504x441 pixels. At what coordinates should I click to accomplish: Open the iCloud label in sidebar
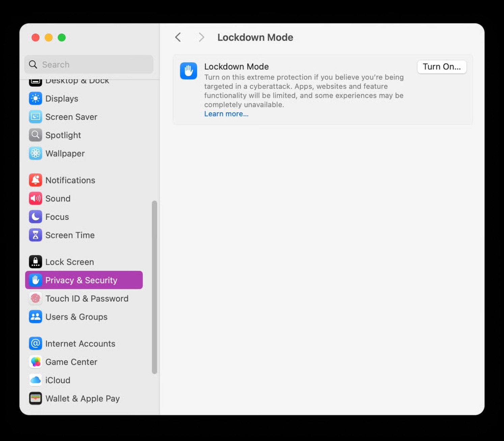58,380
